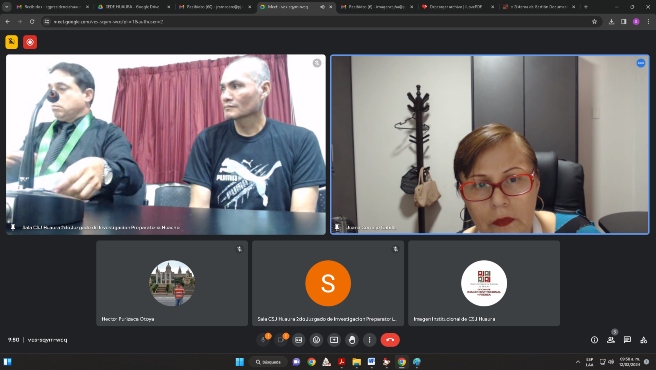This screenshot has height=370, width=656.
Task: Turn on captions in the call controls
Action: pos(299,340)
